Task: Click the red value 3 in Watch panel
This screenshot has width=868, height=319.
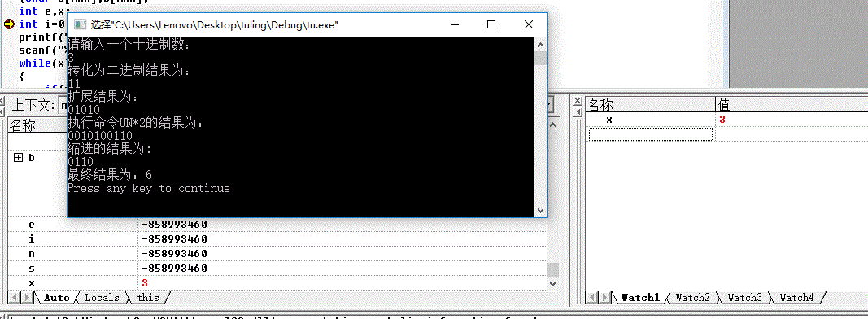Action: click(x=722, y=120)
